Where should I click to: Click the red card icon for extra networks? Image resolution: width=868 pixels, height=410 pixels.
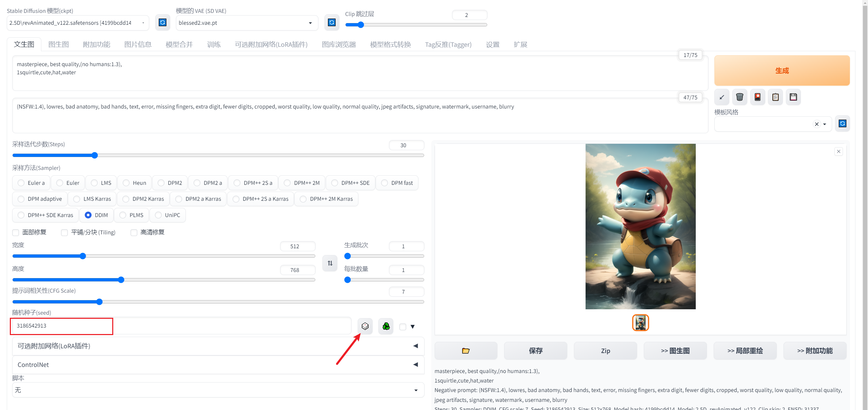(758, 97)
